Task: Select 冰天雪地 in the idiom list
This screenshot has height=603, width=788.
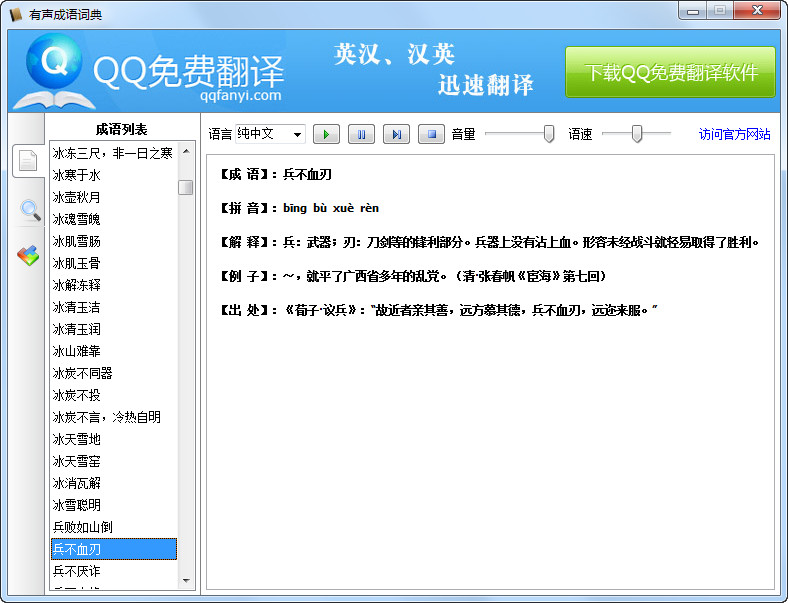Action: click(114, 439)
